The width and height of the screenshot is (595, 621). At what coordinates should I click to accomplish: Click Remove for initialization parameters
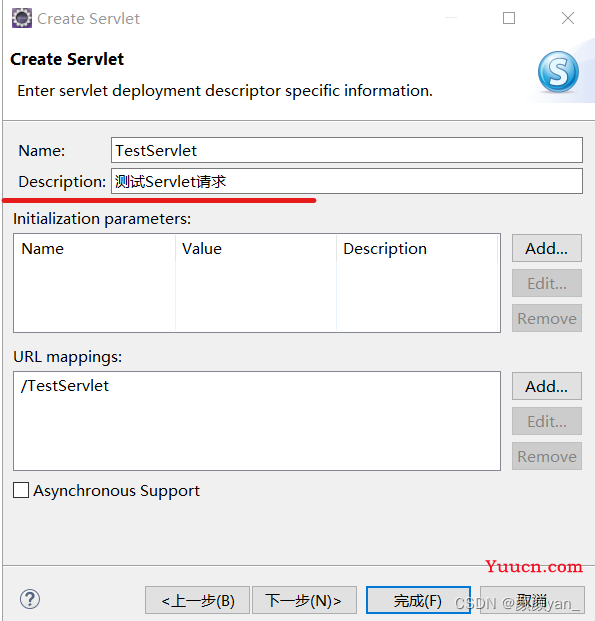(x=547, y=318)
